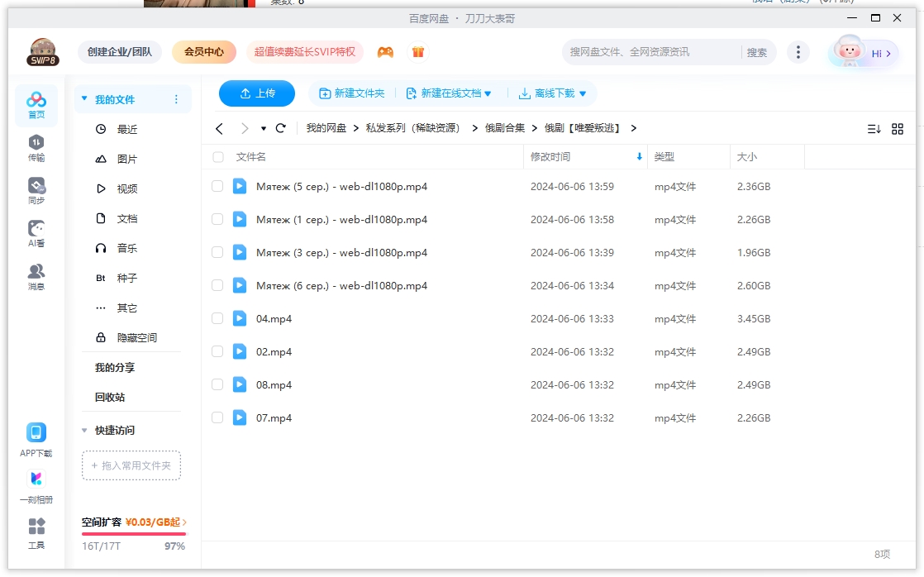
Task: Check the box for 07.mp4
Action: coord(217,417)
